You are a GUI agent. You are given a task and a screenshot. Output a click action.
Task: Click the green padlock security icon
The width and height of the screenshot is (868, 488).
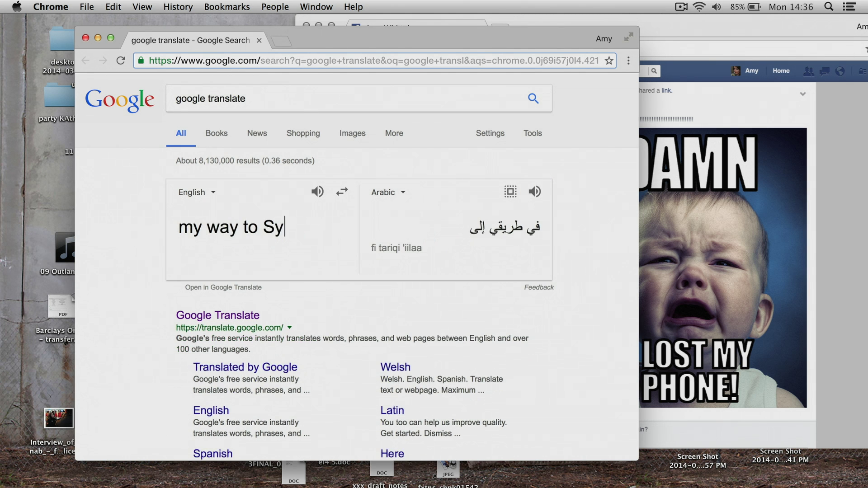(141, 60)
